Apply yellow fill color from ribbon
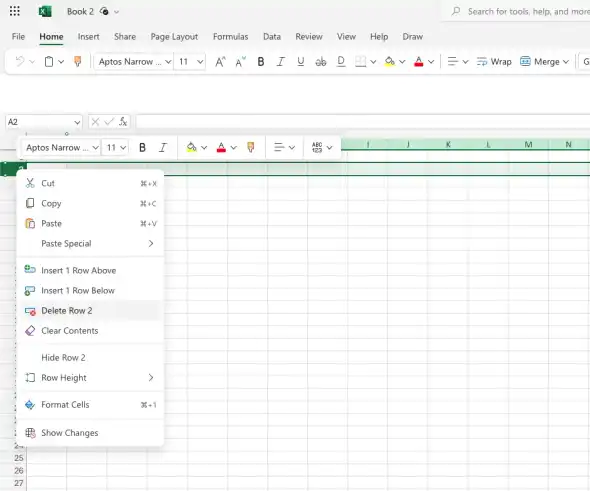Image resolution: width=590 pixels, height=491 pixels. coord(390,62)
